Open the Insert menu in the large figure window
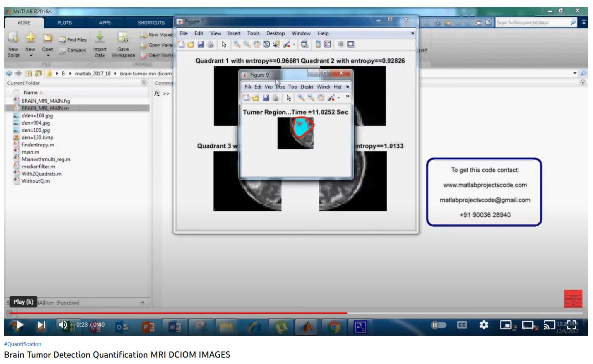593x364 pixels. pyautogui.click(x=234, y=33)
